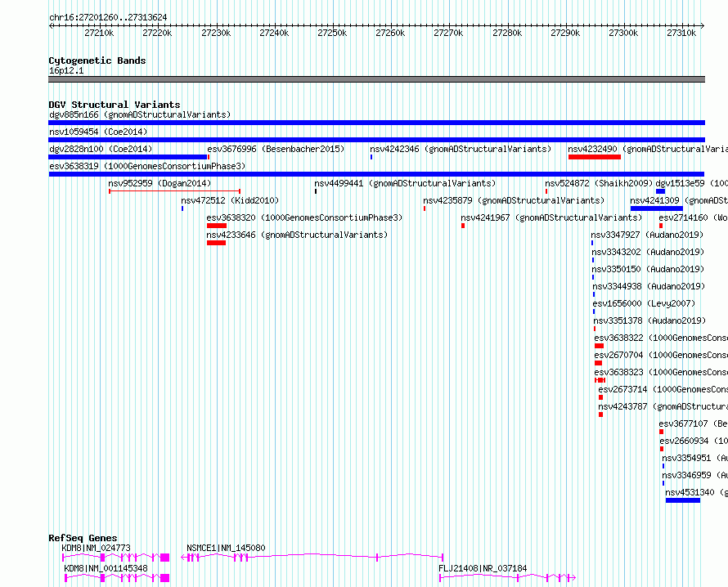Click the chr16:27201260..27313624 coordinate label
Screen dimensions: 728x587
pos(108,17)
